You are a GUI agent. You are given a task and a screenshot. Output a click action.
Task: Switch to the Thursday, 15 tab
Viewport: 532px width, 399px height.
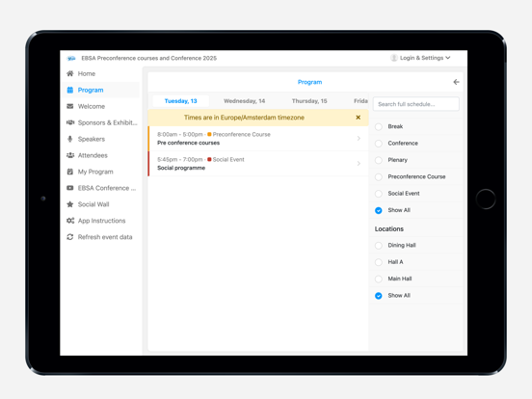309,101
